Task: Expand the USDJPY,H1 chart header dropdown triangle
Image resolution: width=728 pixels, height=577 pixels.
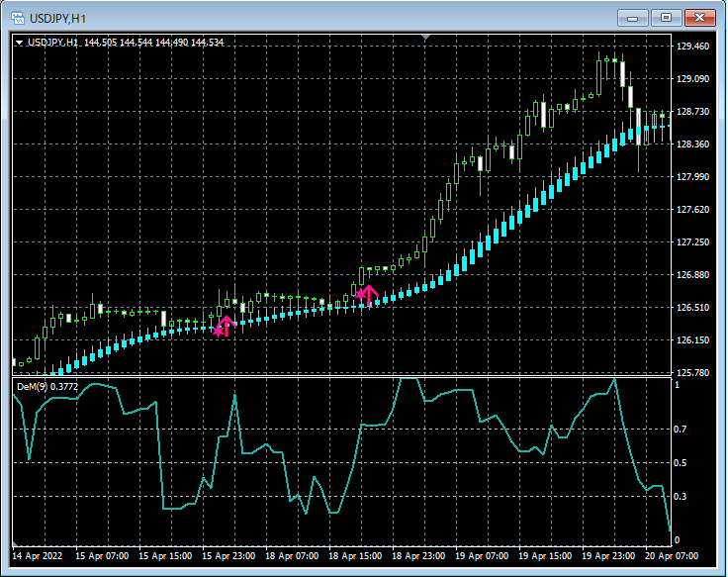Action: click(19, 43)
